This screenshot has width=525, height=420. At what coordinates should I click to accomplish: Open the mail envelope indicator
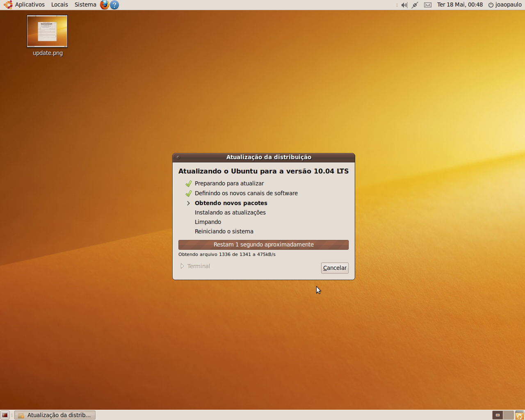(428, 5)
